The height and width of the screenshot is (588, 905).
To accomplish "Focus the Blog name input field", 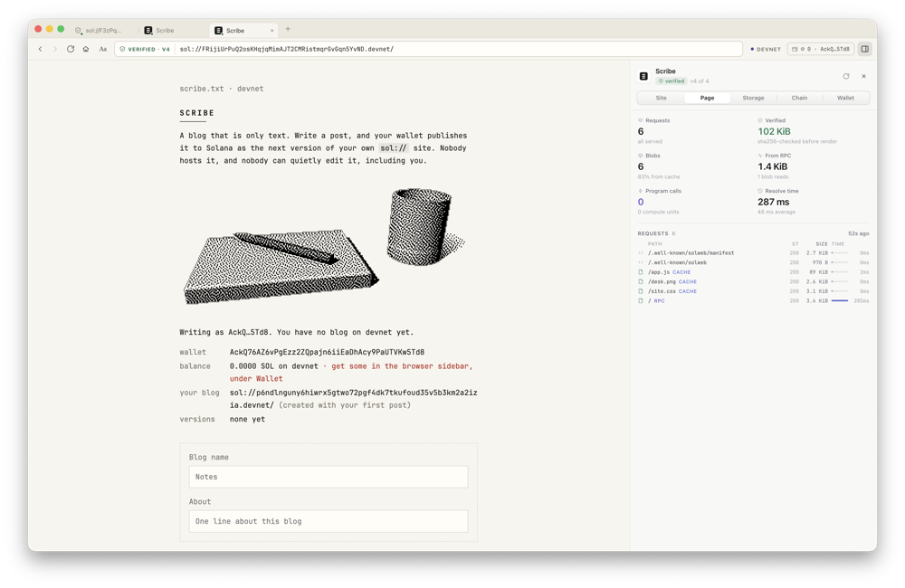I will (x=329, y=477).
